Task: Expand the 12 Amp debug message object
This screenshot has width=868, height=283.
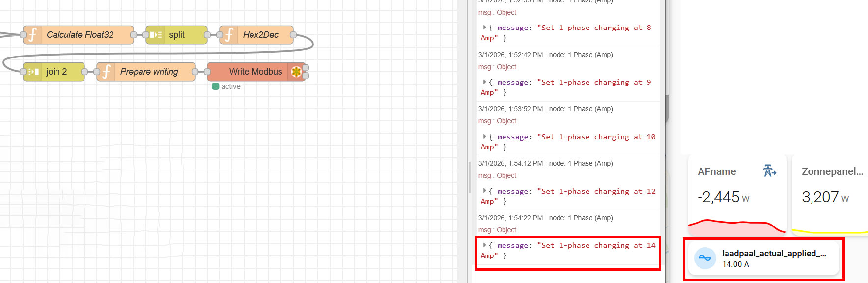Action: [x=484, y=191]
